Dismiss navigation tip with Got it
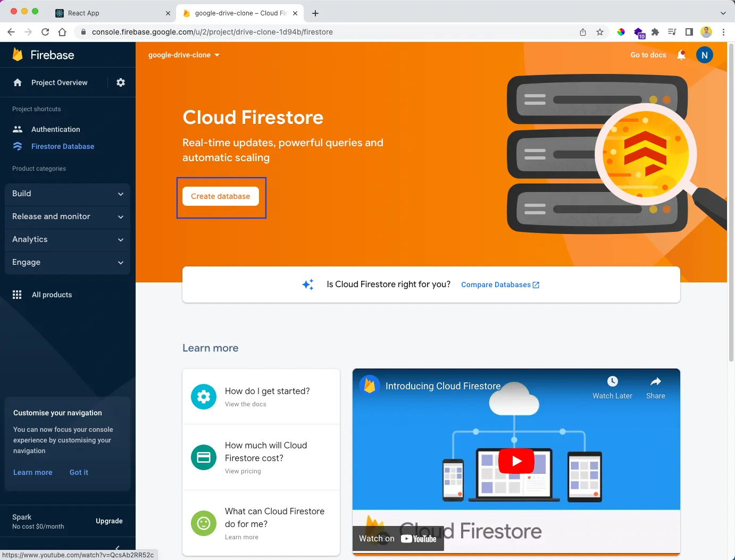735x560 pixels. coord(79,472)
